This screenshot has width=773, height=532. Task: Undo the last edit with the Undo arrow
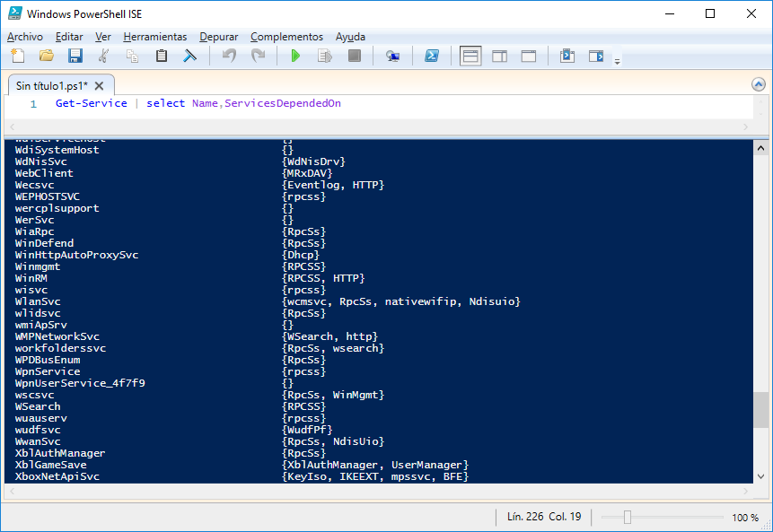(228, 55)
